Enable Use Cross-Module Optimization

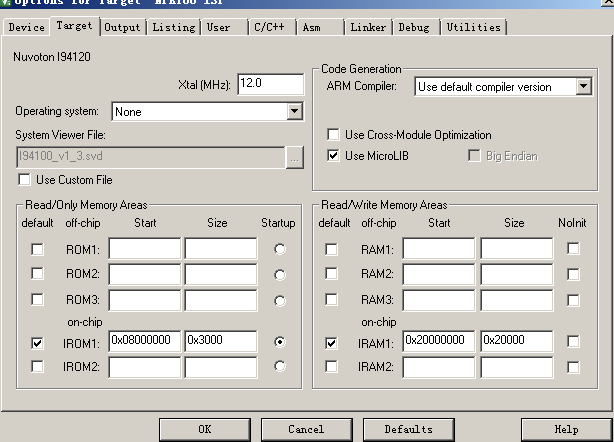(x=333, y=135)
